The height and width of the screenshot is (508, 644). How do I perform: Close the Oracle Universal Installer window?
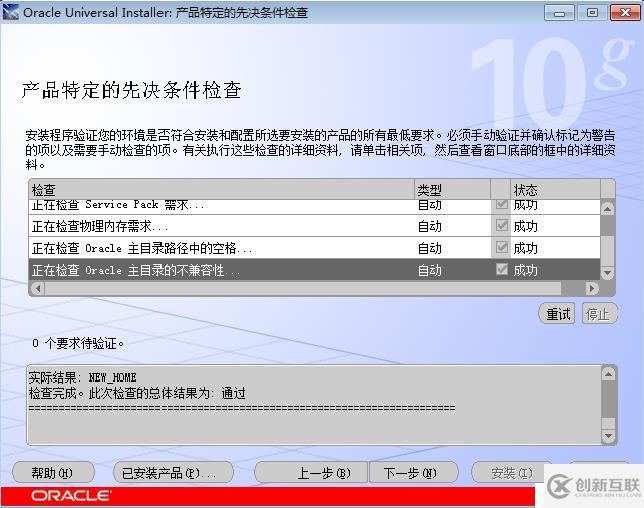pos(625,13)
